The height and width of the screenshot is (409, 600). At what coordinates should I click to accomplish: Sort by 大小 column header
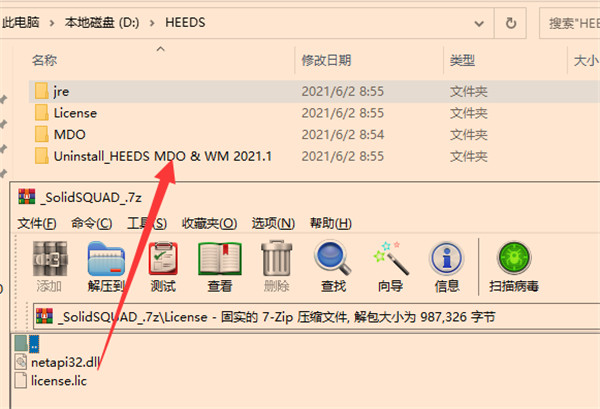pos(586,60)
